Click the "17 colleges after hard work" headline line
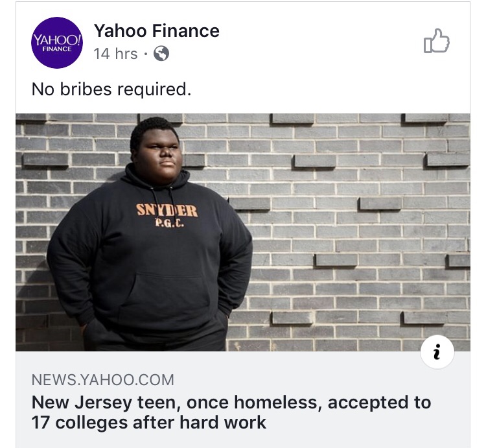Viewport: 486px width, 448px height. pos(149,423)
